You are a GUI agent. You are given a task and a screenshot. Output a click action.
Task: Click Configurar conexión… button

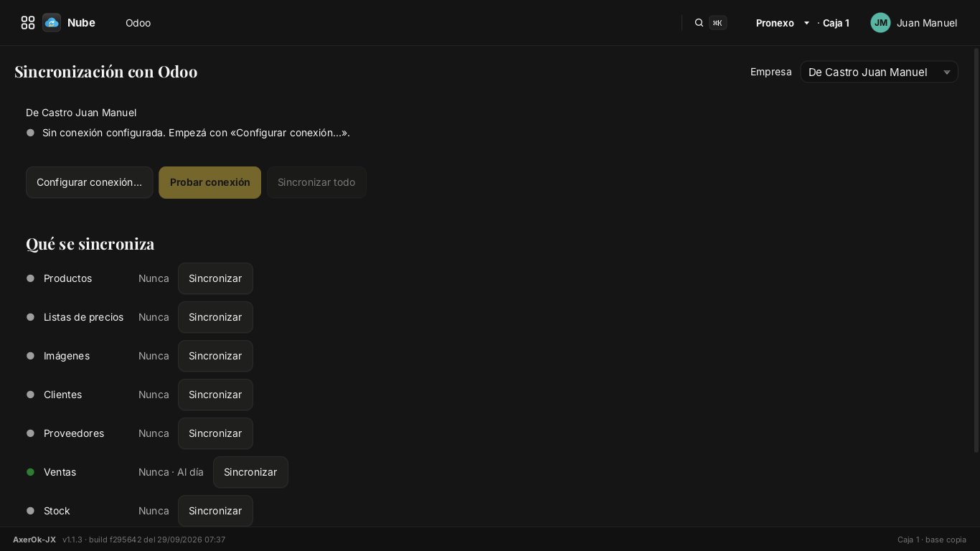90,182
